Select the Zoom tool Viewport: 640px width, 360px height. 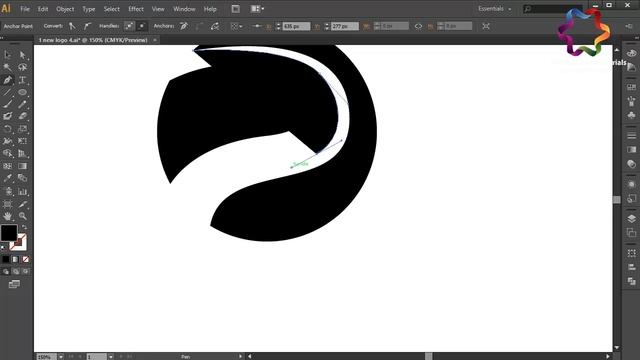(22, 216)
